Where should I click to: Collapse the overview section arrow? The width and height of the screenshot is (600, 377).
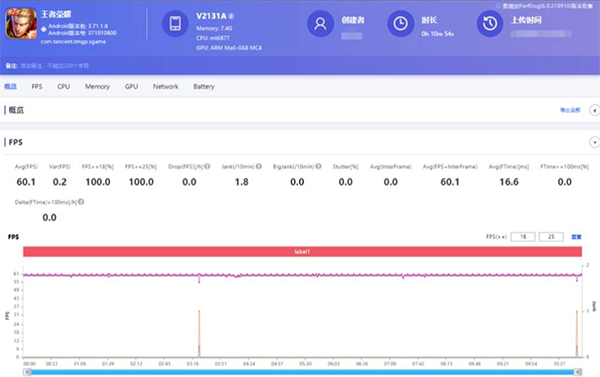click(594, 110)
